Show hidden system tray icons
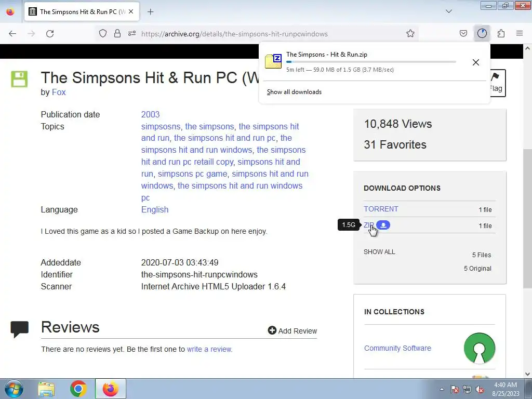 pyautogui.click(x=442, y=389)
